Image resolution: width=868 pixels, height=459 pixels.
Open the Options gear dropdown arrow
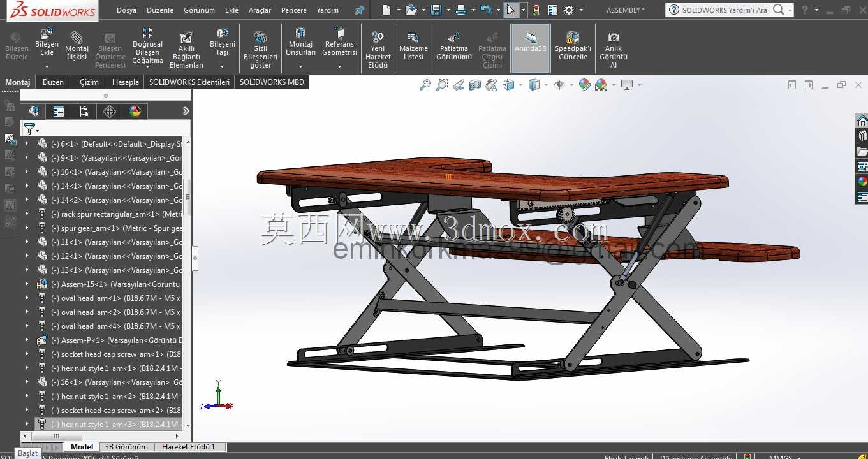pyautogui.click(x=581, y=10)
